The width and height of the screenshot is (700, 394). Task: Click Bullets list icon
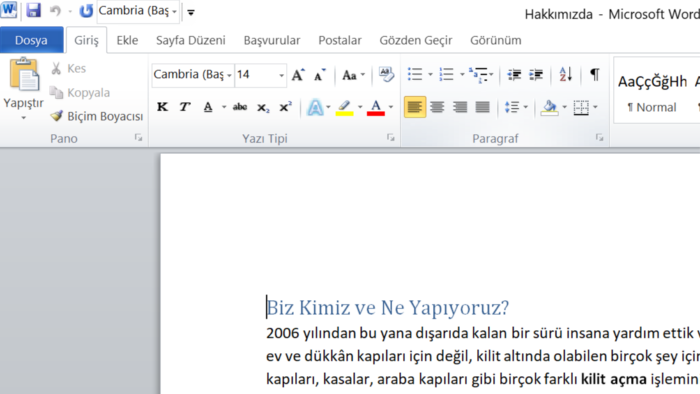click(x=415, y=75)
